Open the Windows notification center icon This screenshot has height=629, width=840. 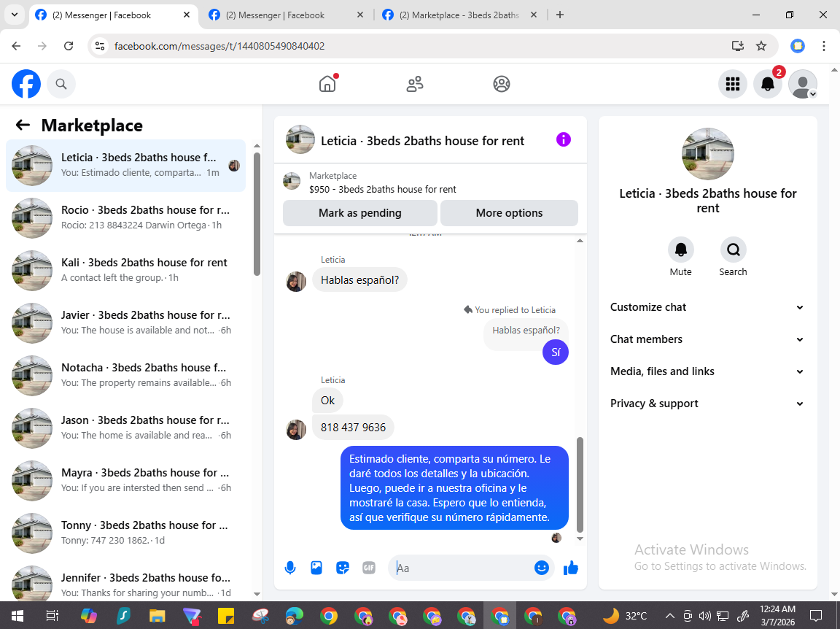[815, 616]
